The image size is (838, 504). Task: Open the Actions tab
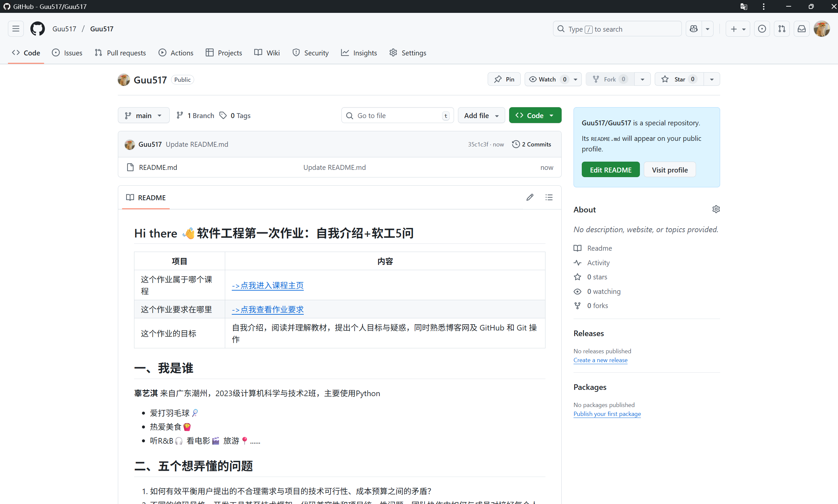(x=176, y=53)
